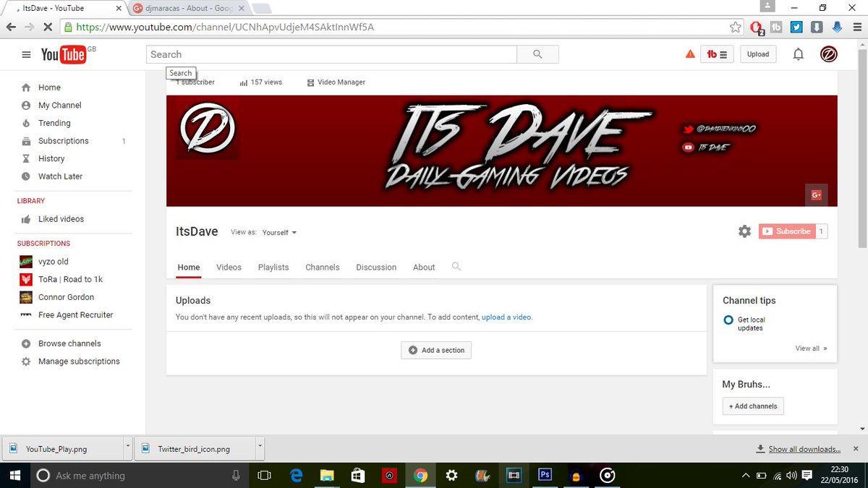Click View all channel tips

tap(811, 348)
